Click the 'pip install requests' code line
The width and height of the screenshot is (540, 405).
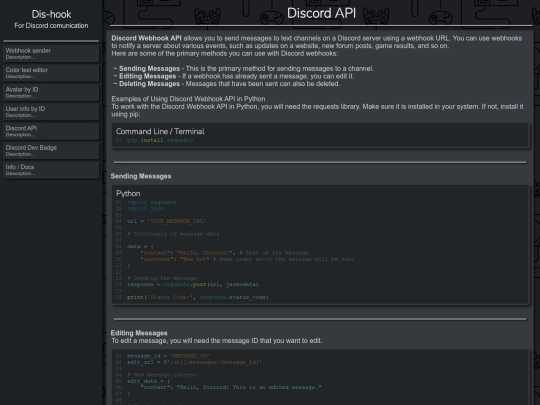160,140
